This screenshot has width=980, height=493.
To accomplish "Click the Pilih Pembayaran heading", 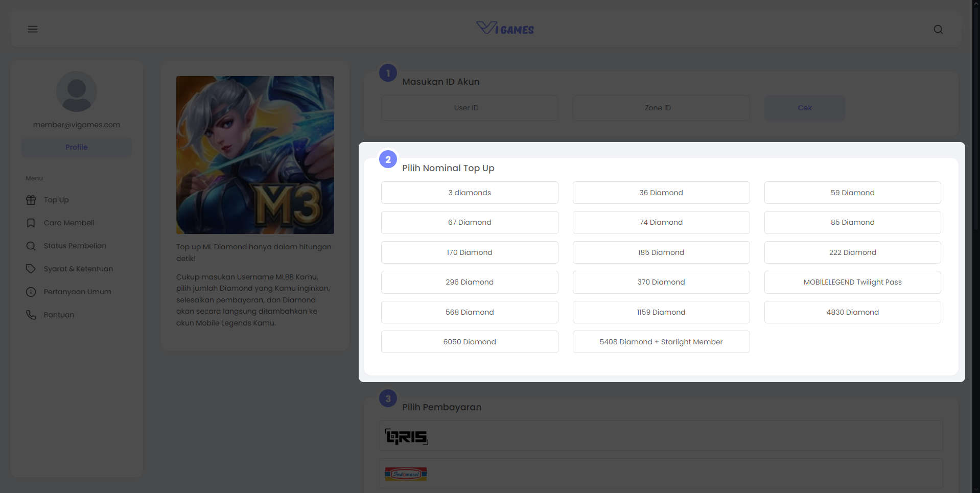I will click(442, 407).
